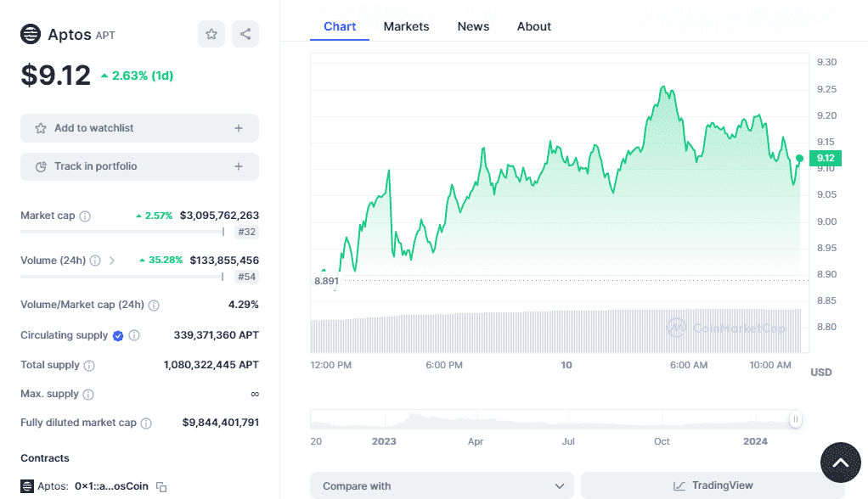Click the Contracts section heading
Image resolution: width=868 pixels, height=499 pixels.
pyautogui.click(x=45, y=458)
